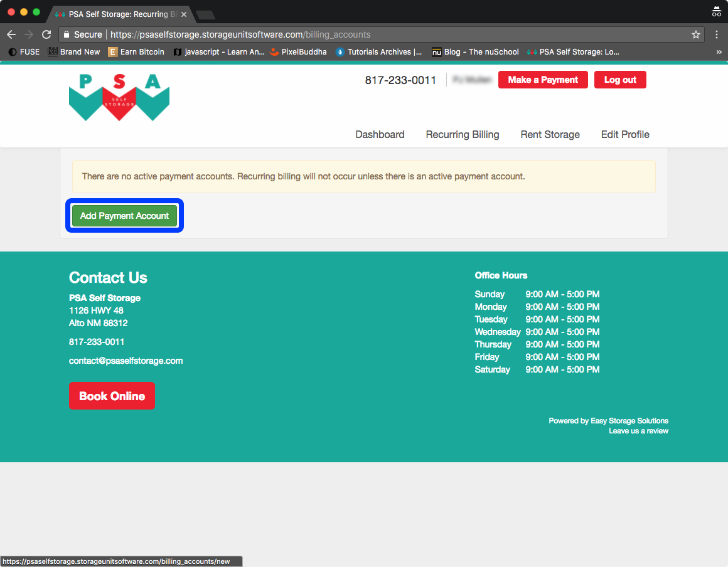Viewport: 728px width, 567px height.
Task: Click the Add Payment Account button
Action: [124, 216]
